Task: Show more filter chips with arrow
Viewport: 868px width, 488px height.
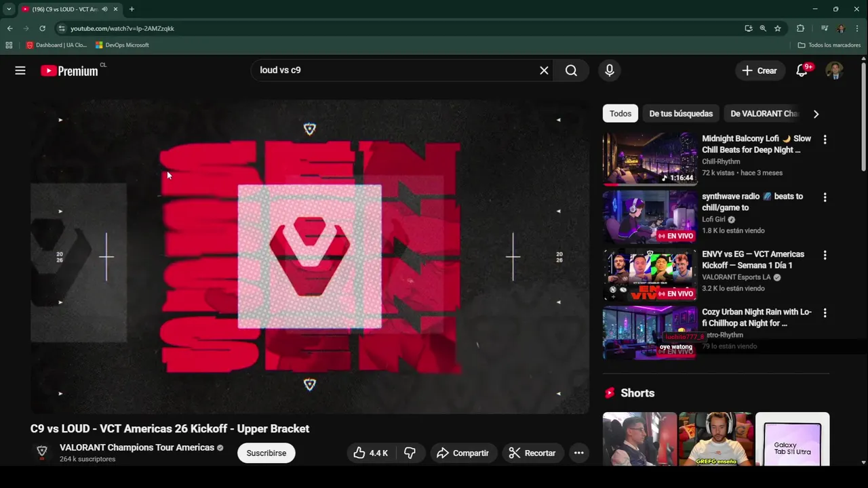Action: 816,114
